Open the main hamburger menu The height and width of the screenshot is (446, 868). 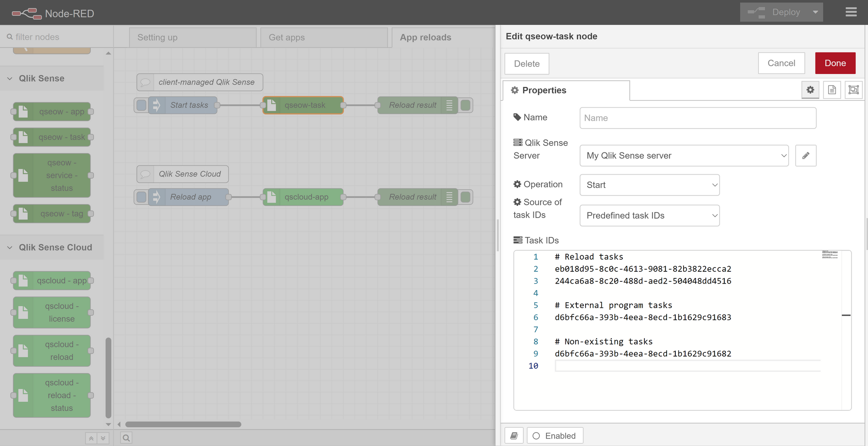851,12
